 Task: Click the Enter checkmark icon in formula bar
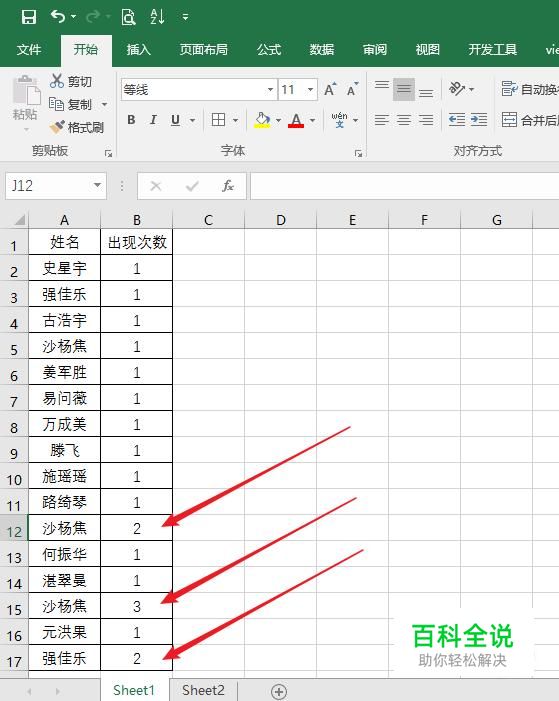click(x=192, y=186)
